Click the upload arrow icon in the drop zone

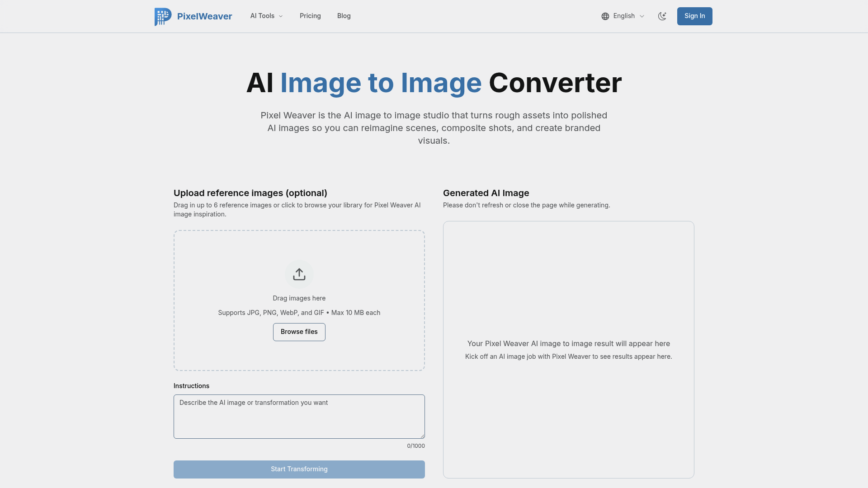click(x=299, y=274)
